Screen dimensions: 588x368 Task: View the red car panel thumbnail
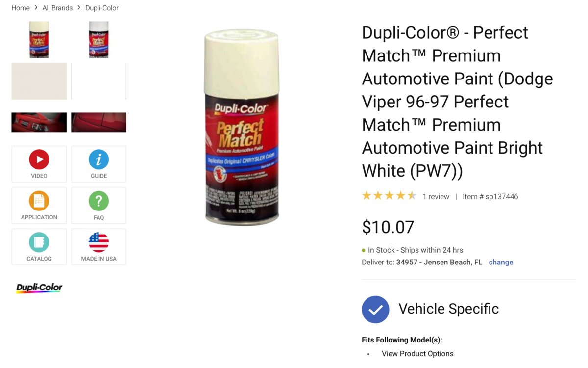98,123
